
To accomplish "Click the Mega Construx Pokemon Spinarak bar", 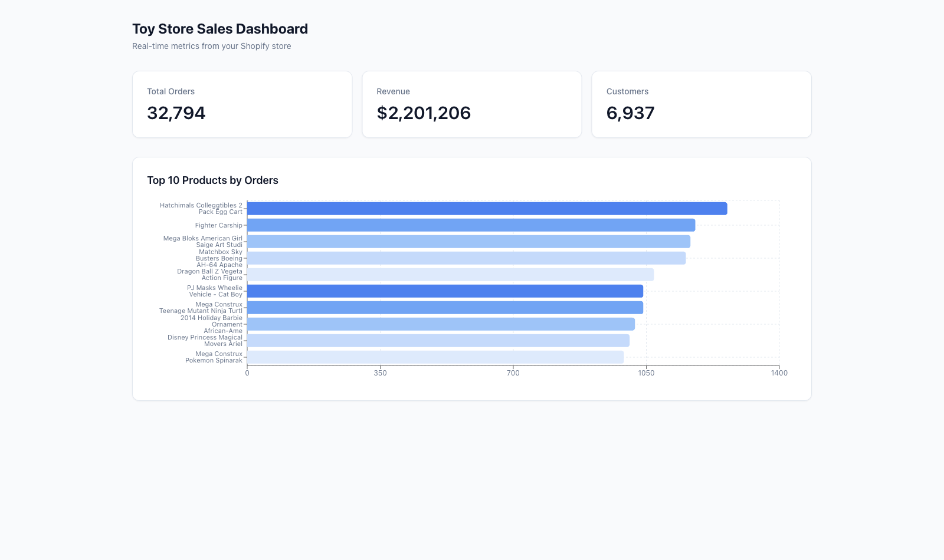I will [x=435, y=357].
